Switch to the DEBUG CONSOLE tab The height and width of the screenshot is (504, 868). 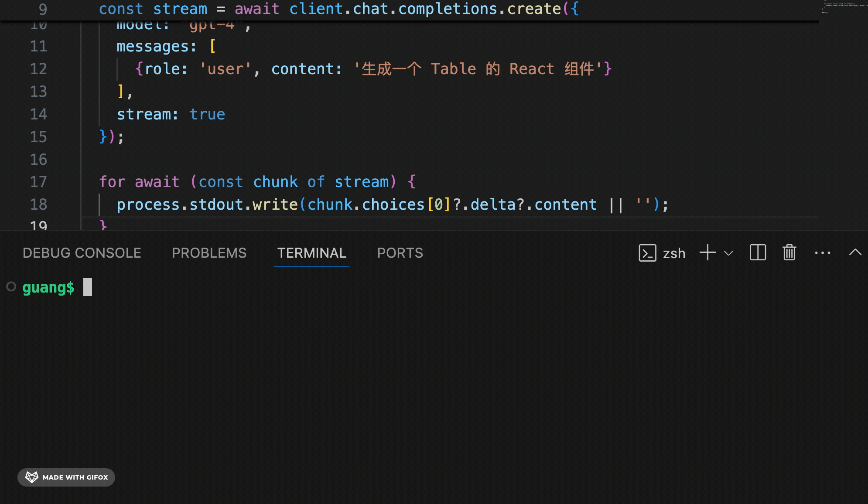click(82, 253)
